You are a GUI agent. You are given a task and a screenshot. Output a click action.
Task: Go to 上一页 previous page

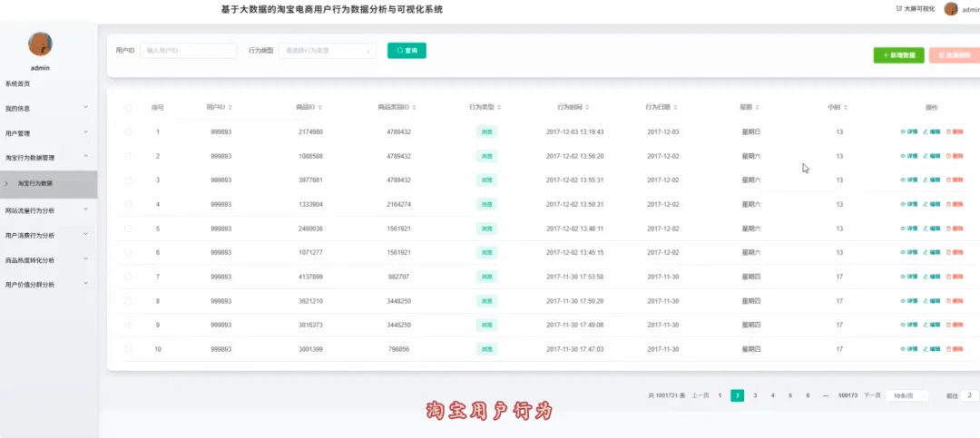[x=701, y=395]
